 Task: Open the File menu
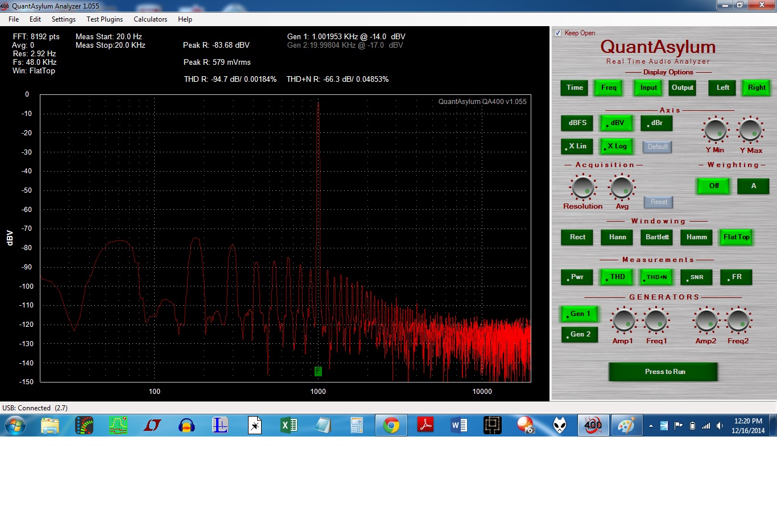pos(14,19)
